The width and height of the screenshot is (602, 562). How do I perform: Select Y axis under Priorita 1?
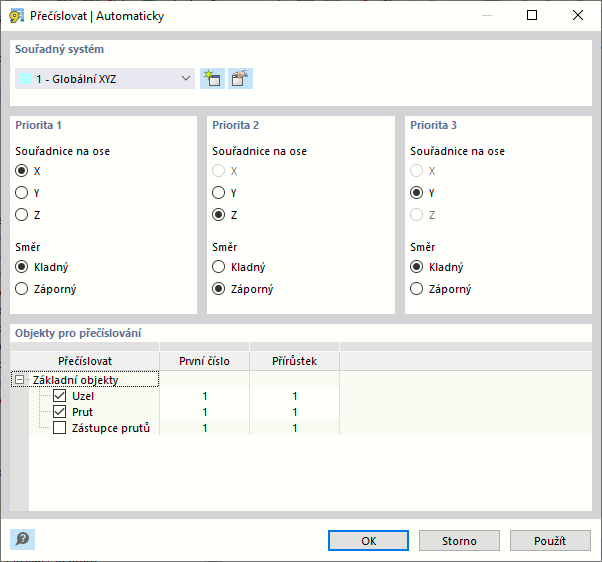(21, 193)
